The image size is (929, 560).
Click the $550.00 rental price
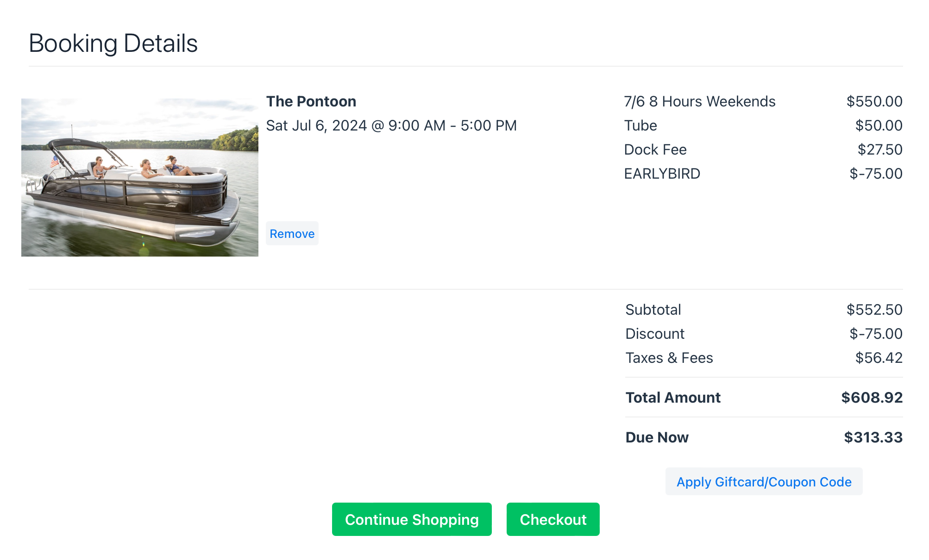[874, 101]
